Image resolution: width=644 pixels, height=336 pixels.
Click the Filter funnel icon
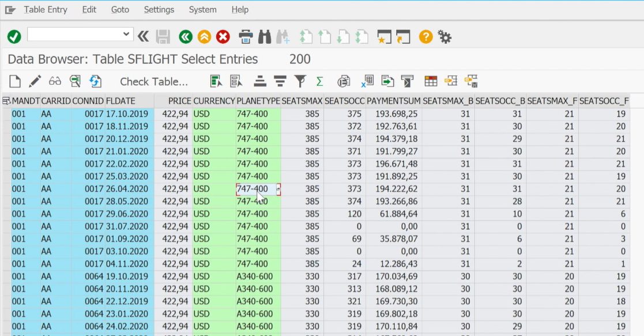click(300, 81)
